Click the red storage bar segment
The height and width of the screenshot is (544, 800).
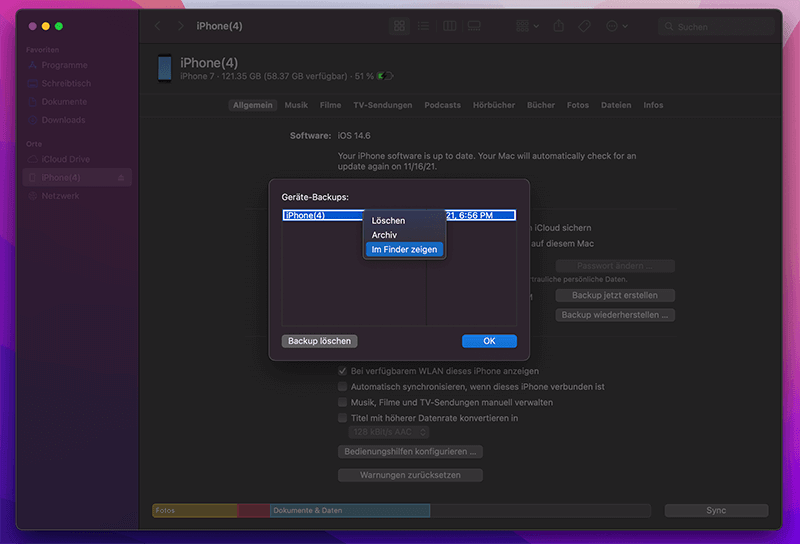(254, 510)
